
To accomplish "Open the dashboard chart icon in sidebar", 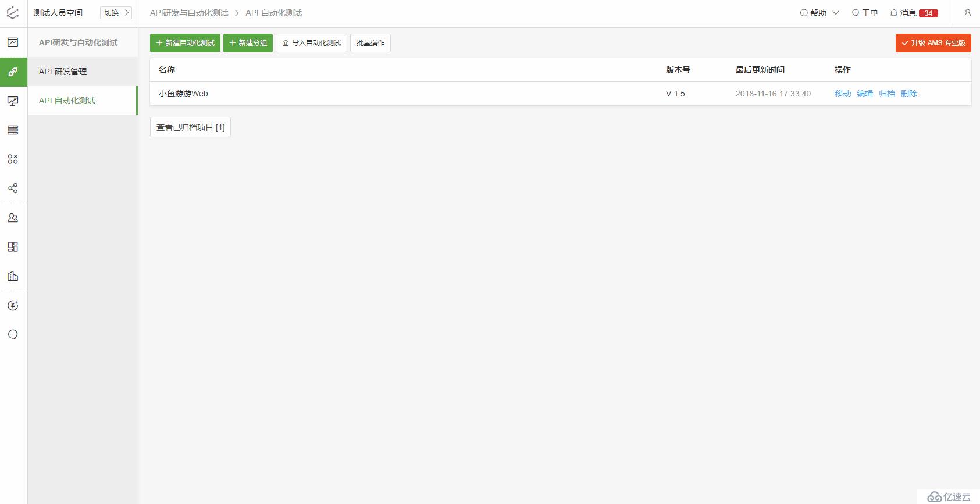I will 13,42.
